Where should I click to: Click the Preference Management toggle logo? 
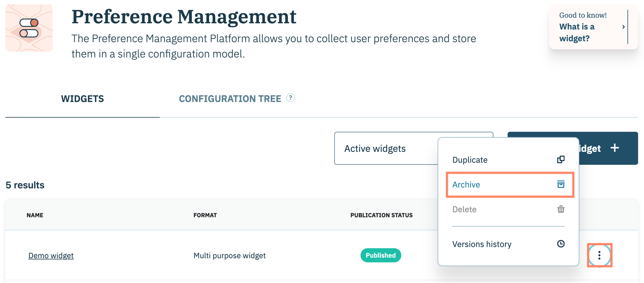tap(29, 28)
